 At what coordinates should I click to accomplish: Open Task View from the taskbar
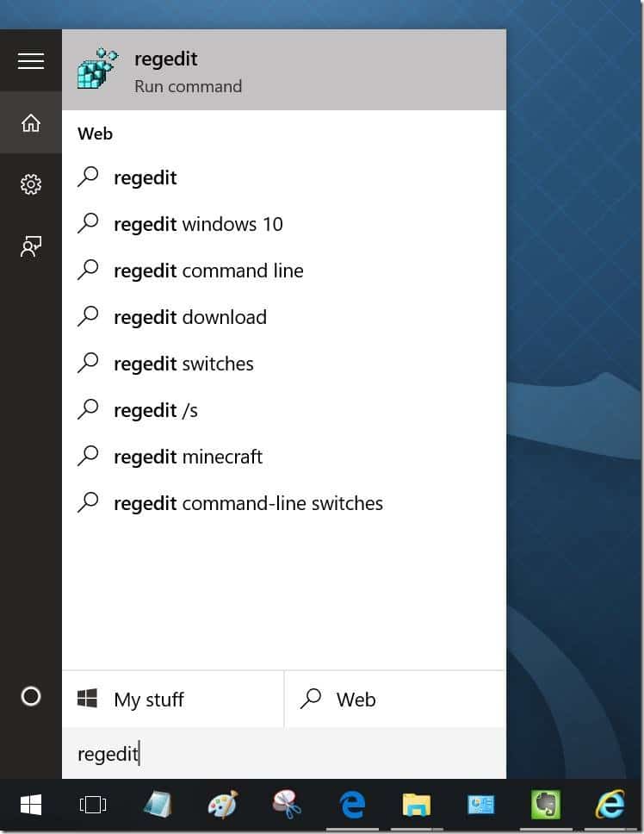92,805
